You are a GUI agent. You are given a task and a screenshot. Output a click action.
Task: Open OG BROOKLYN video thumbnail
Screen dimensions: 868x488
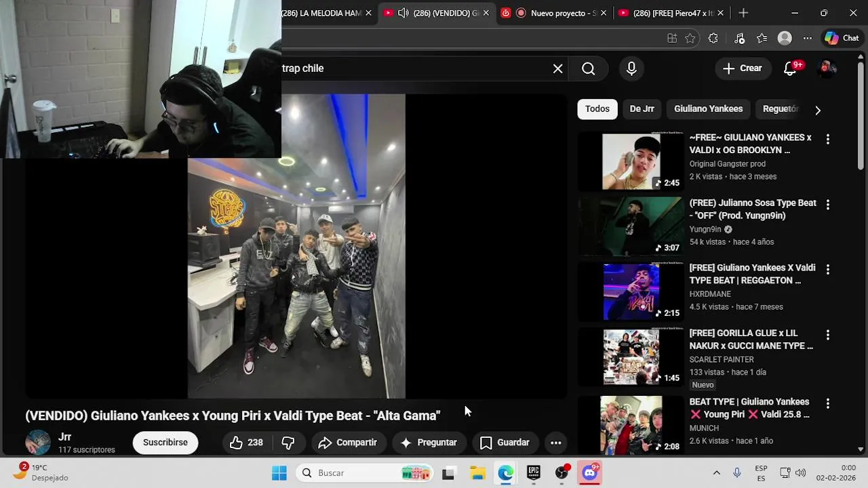(x=631, y=161)
